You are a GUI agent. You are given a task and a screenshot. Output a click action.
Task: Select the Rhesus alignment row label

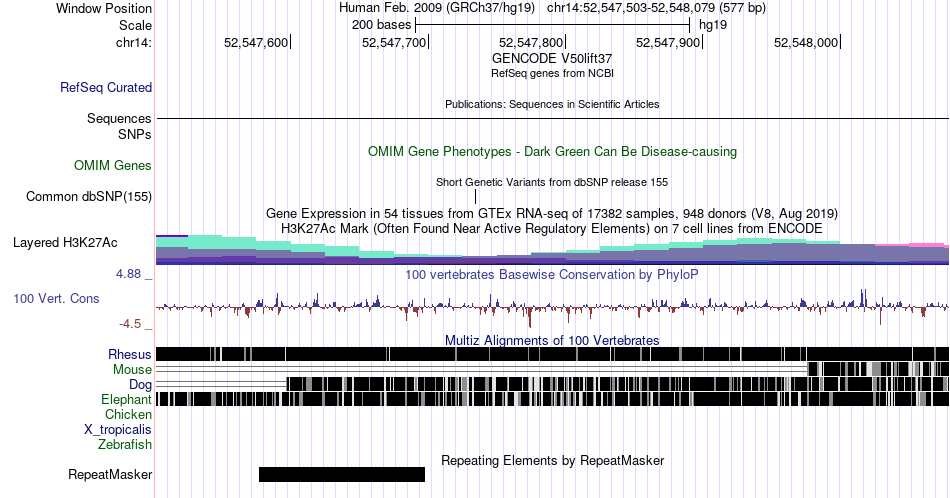[130, 354]
